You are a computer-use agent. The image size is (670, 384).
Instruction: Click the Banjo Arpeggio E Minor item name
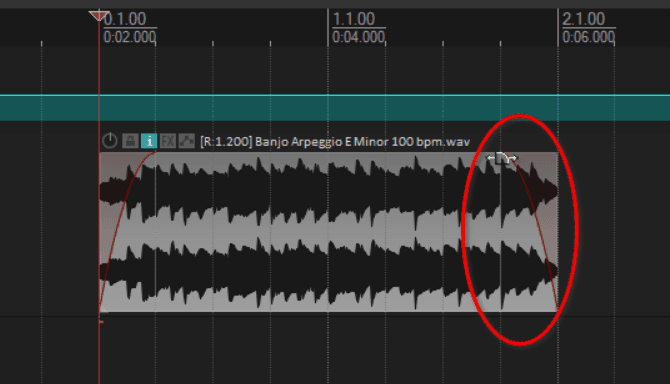click(335, 141)
